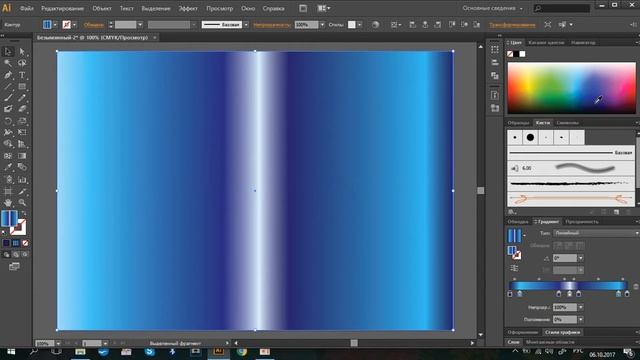Select the Column Graph tool

[x=22, y=180]
